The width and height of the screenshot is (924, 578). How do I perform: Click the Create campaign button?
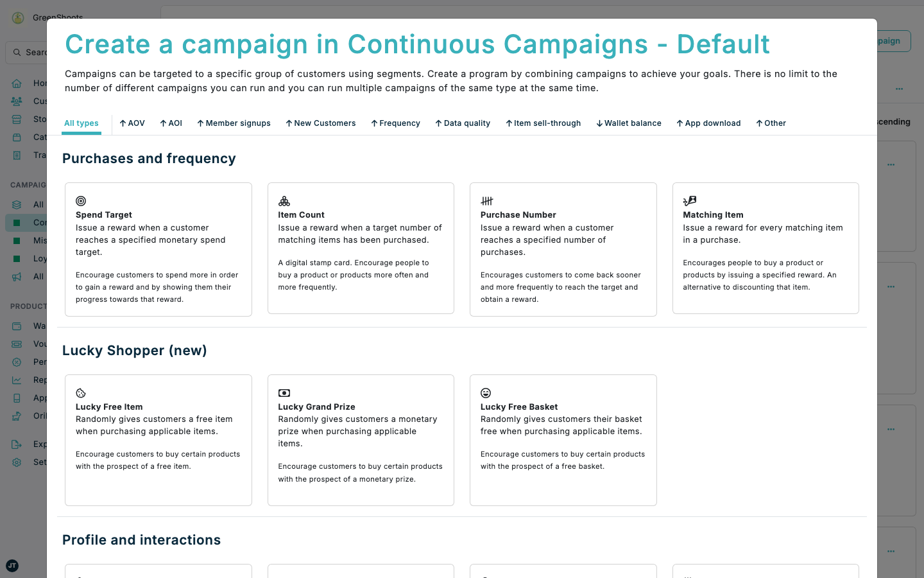[884, 40]
